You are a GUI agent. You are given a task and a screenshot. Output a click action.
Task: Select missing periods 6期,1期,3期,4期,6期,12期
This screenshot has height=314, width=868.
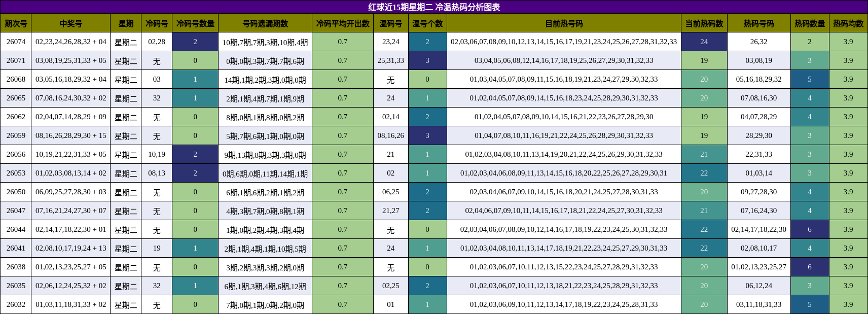[265, 286]
